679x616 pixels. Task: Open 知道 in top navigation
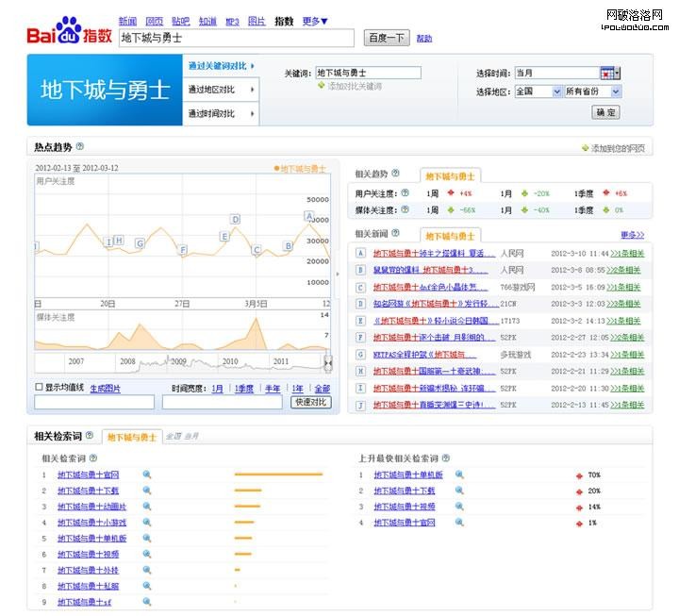tap(207, 21)
